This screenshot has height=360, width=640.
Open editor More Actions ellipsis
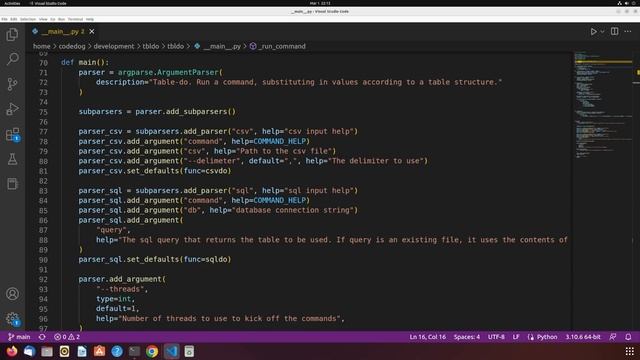pyautogui.click(x=628, y=31)
